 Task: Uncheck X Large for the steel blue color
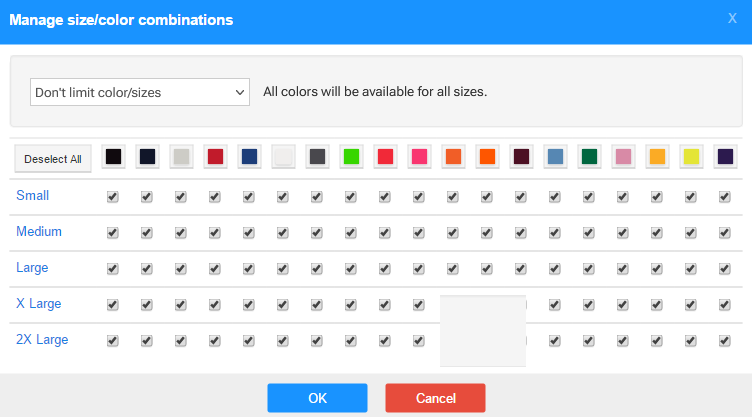(554, 305)
